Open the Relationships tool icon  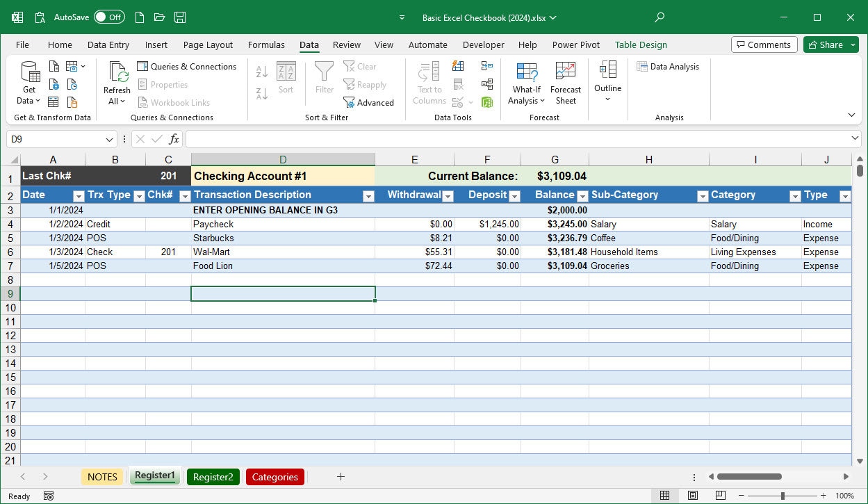(x=486, y=83)
